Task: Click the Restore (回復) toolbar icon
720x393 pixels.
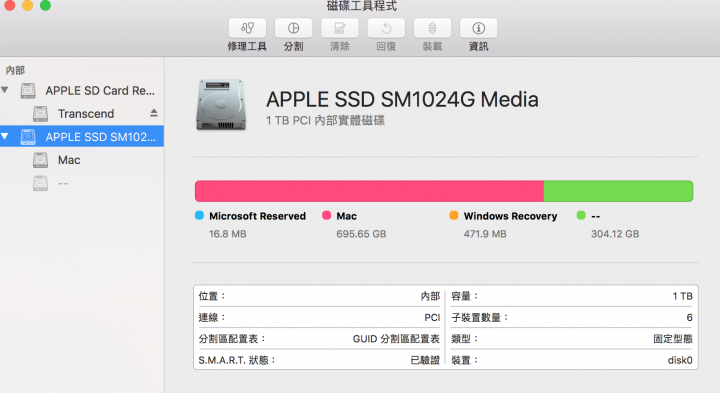Action: click(x=386, y=28)
